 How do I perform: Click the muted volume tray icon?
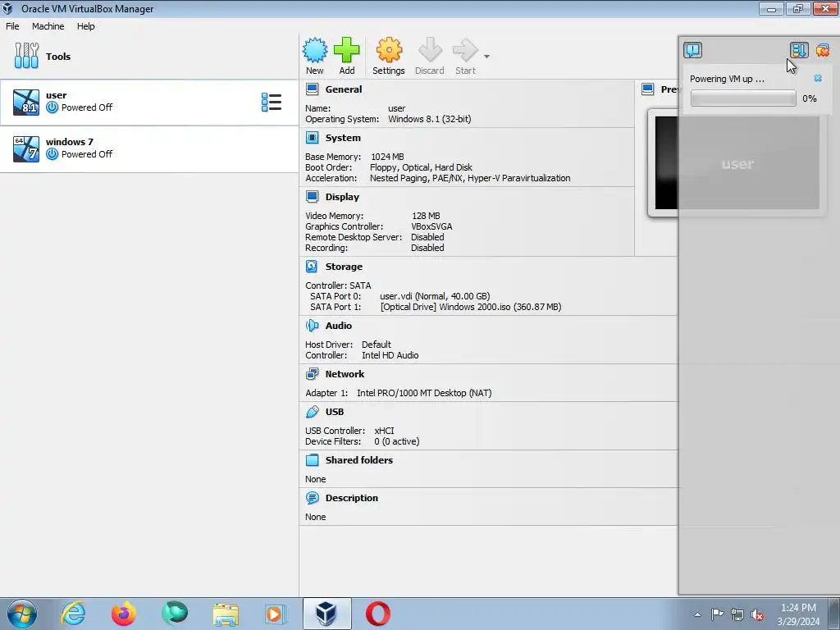pyautogui.click(x=757, y=614)
